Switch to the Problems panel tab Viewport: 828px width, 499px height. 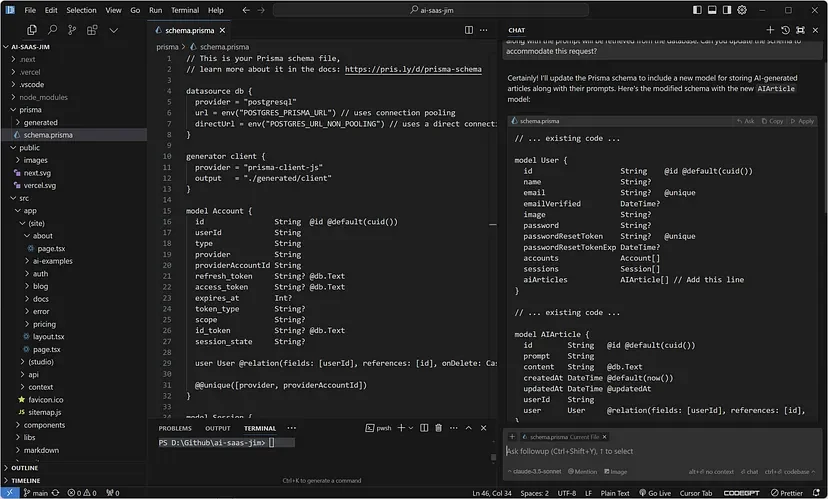(175, 428)
